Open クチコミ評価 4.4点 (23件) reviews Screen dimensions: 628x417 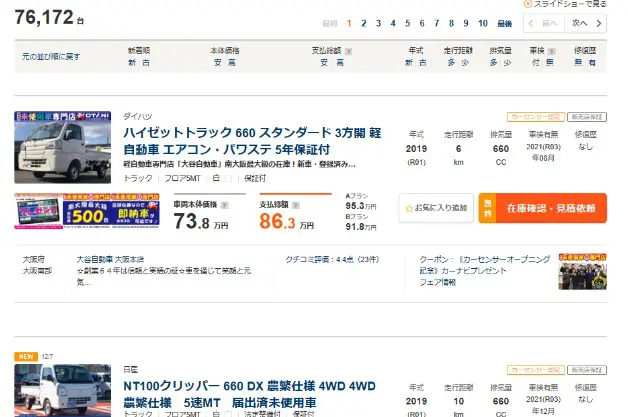pyautogui.click(x=332, y=260)
